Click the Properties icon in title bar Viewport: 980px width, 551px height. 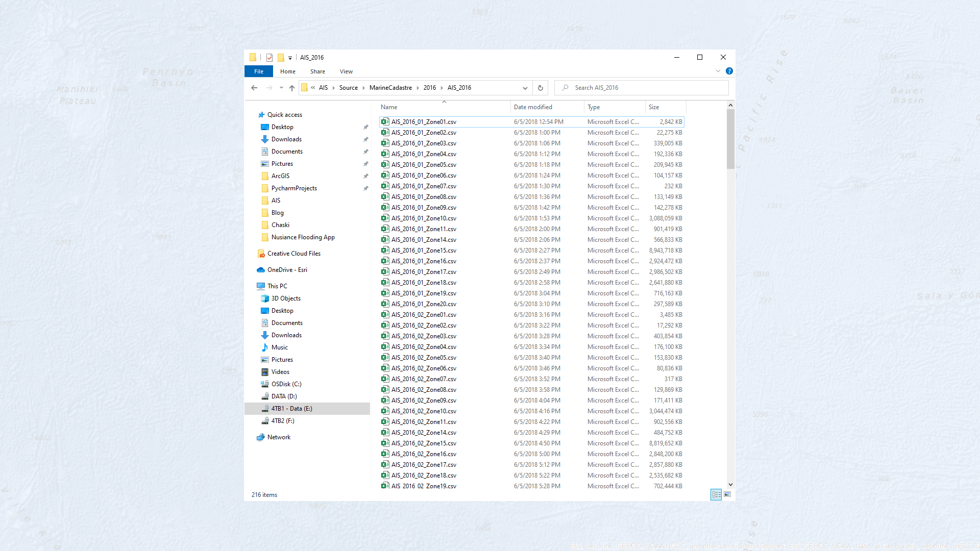[269, 58]
